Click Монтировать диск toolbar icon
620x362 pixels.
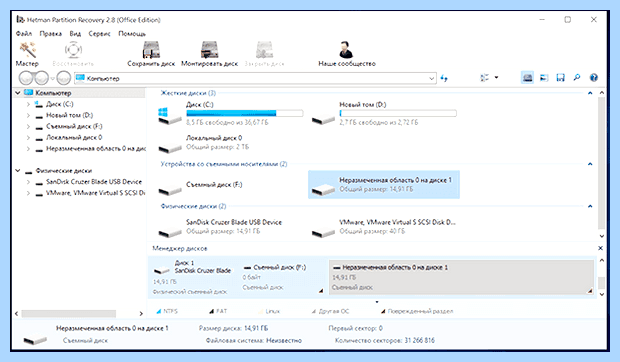[210, 54]
